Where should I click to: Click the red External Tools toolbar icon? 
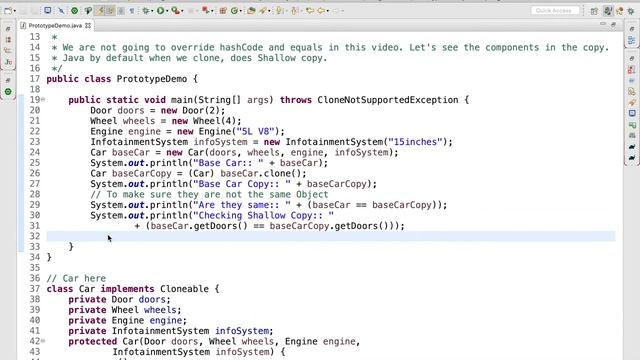point(205,11)
